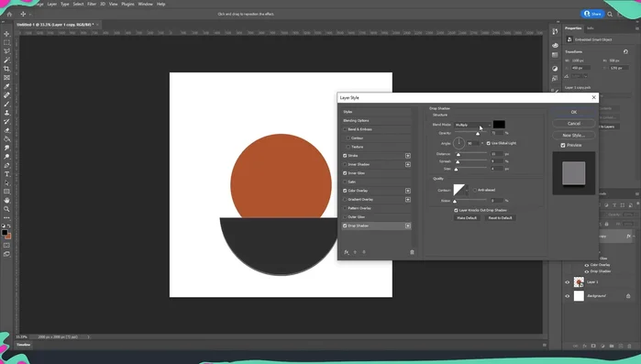641x364 pixels.
Task: Click the Home icon in options bar
Action: tap(9, 14)
